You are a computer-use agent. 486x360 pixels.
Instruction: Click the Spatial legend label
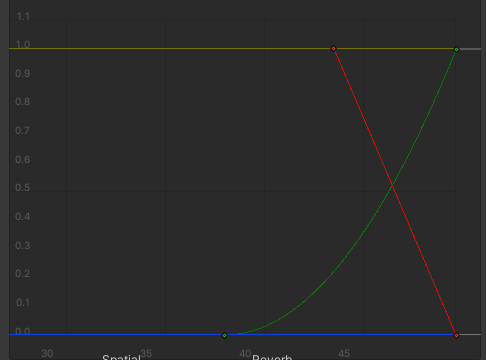point(121,357)
